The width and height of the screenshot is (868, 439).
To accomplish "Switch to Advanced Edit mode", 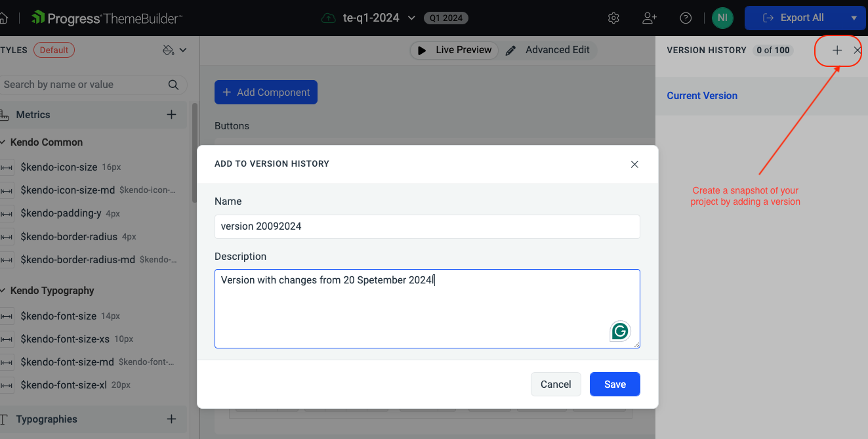I will (548, 50).
